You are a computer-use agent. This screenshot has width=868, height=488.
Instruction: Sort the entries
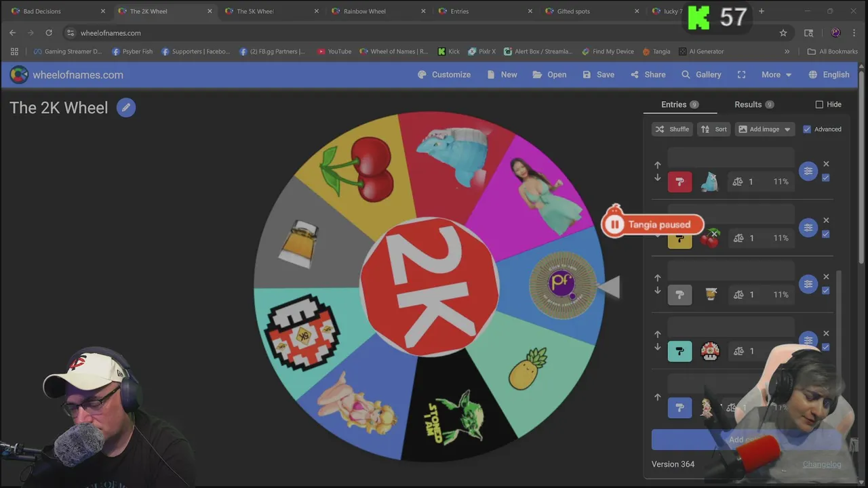tap(713, 129)
